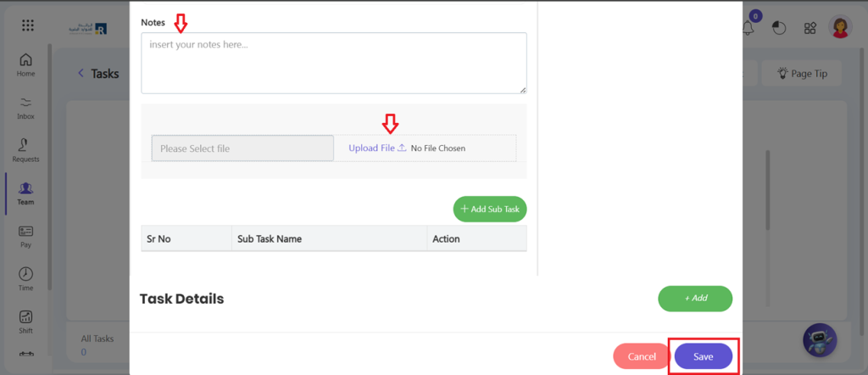Open Requests in the sidebar
868x375 pixels.
(x=25, y=150)
